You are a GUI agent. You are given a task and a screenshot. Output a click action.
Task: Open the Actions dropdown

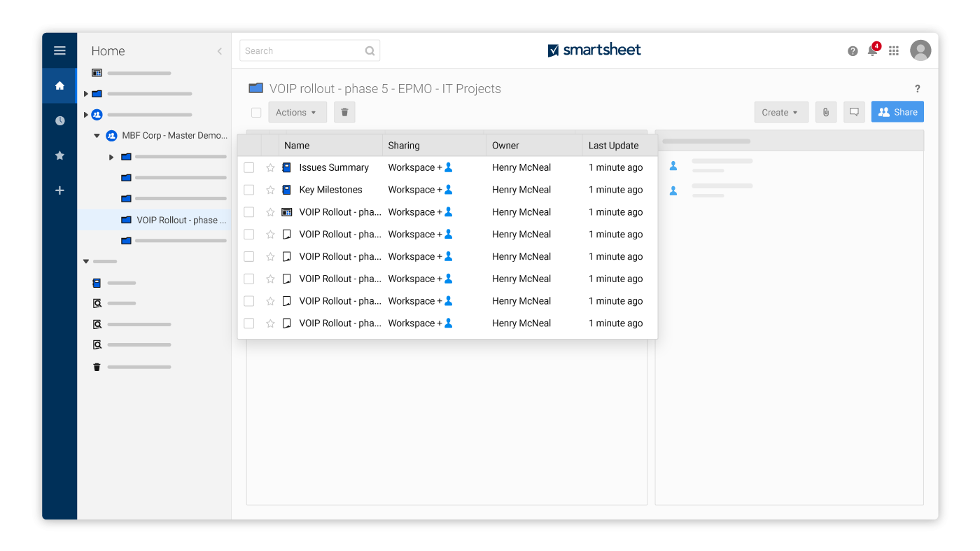(297, 111)
